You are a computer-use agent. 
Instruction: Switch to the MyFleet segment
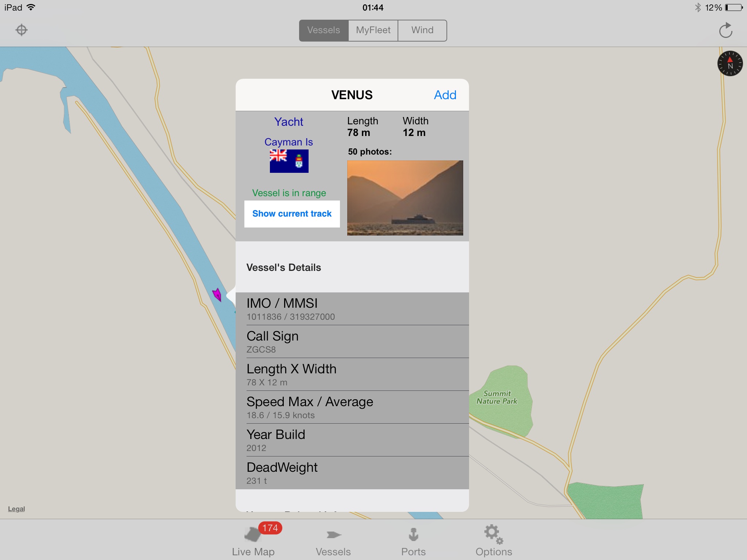[373, 30]
